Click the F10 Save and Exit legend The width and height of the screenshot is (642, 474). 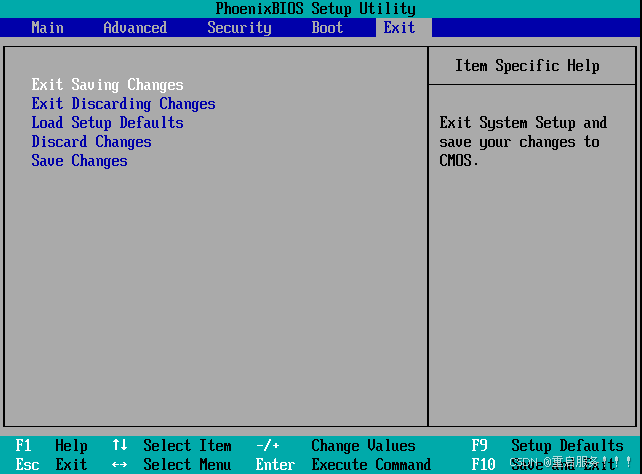point(545,465)
